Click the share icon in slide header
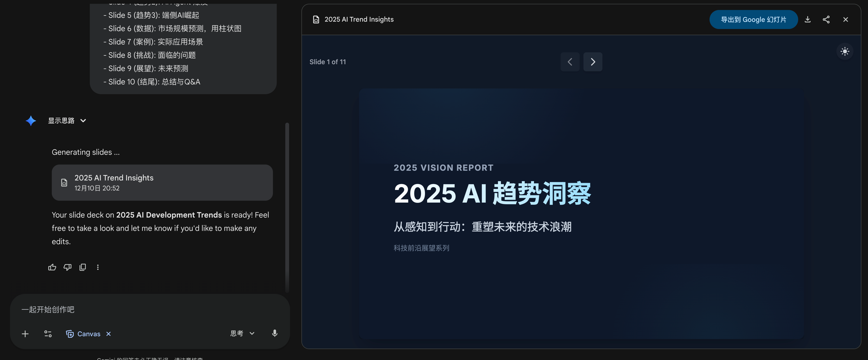 [826, 19]
